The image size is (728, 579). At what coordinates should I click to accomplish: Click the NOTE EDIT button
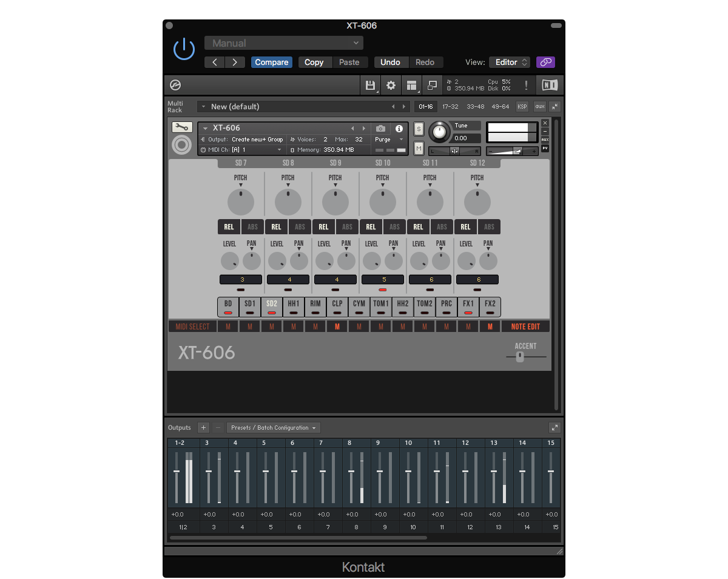click(525, 327)
